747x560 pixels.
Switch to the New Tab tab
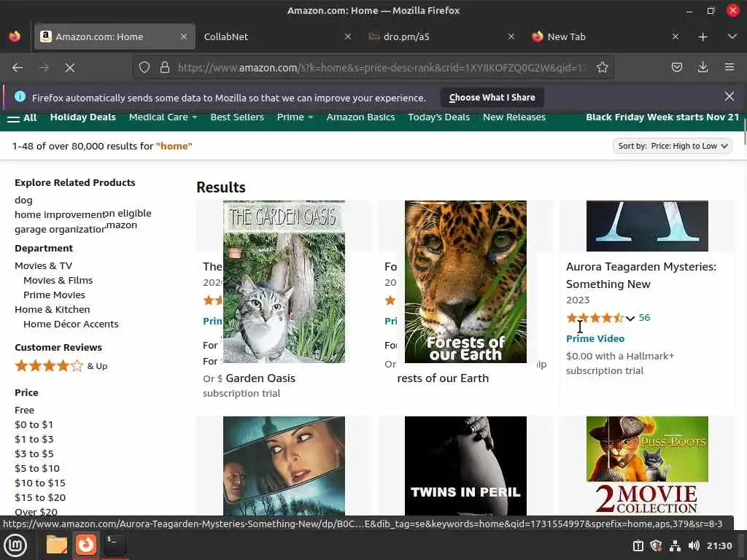(605, 36)
